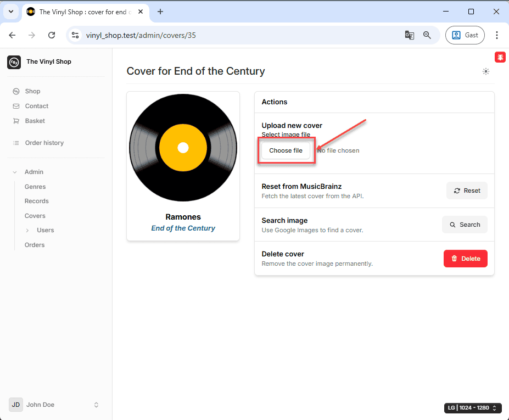
Task: Toggle the light/dark theme sun icon
Action: (x=485, y=71)
